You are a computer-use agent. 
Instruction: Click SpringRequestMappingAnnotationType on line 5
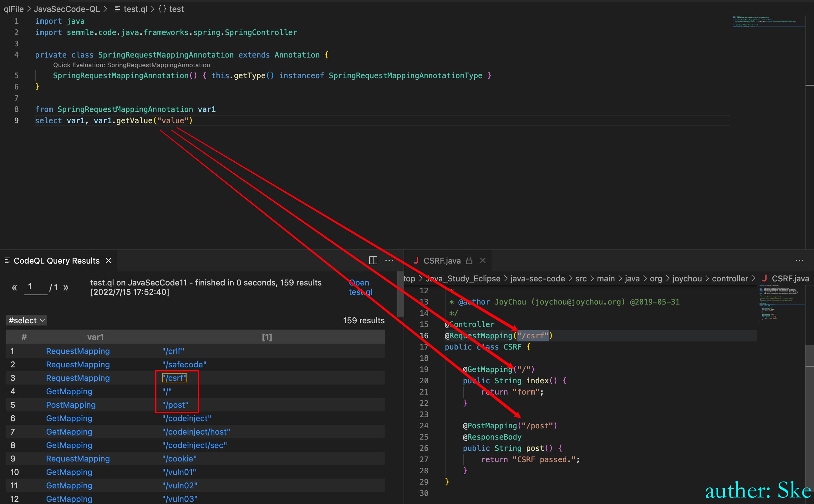click(x=405, y=76)
